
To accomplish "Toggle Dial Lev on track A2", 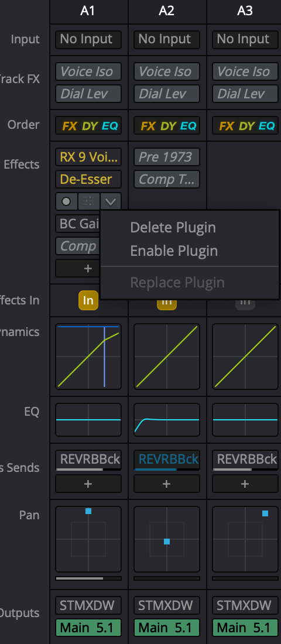I will tap(167, 94).
